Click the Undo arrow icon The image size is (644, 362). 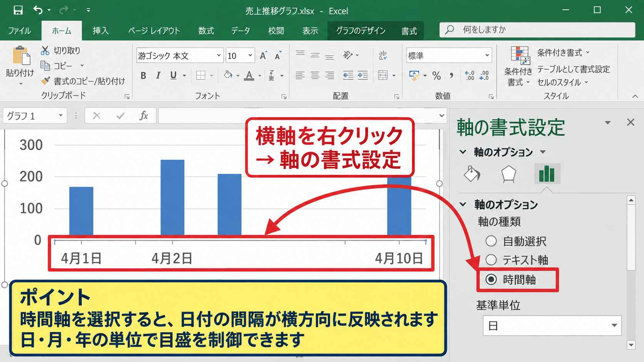click(38, 10)
